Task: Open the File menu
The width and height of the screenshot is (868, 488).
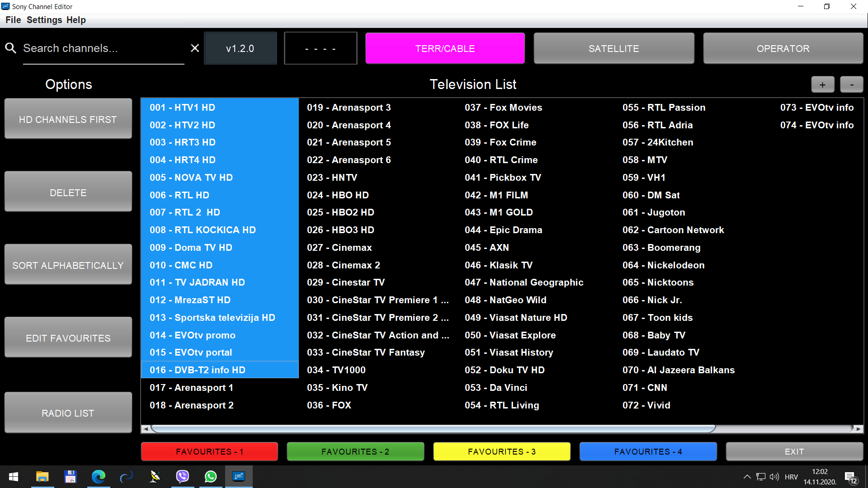Action: 13,20
